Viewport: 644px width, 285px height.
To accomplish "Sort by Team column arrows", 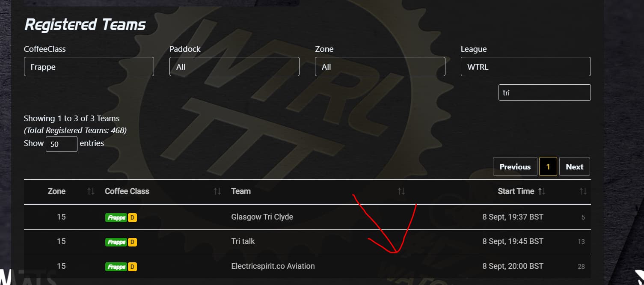I will click(401, 191).
